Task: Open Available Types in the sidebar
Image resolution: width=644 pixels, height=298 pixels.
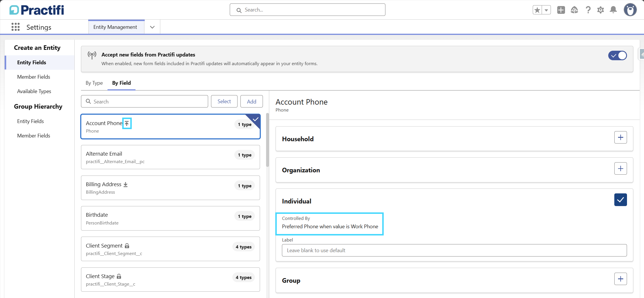Action: click(34, 91)
